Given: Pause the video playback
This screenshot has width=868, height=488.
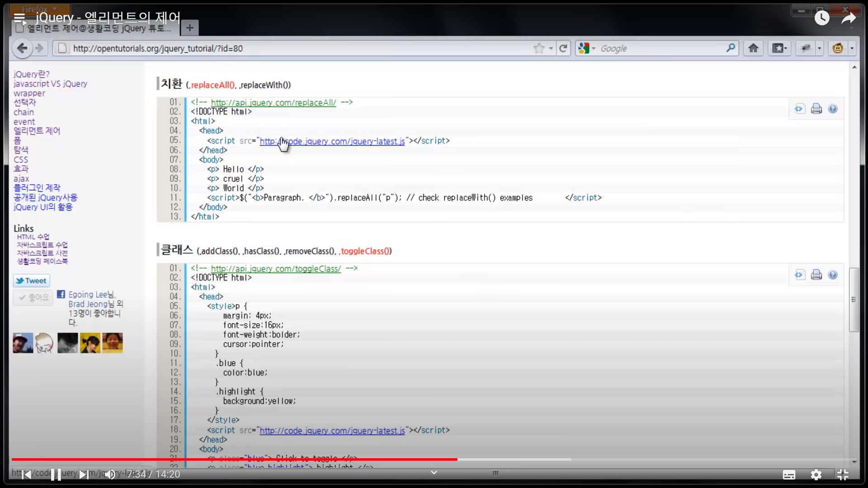Looking at the screenshot, I should tap(56, 474).
